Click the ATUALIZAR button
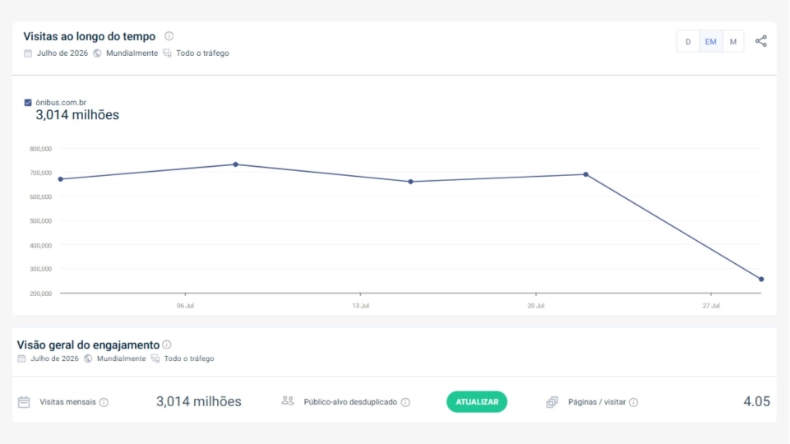The image size is (790, 444). point(477,402)
